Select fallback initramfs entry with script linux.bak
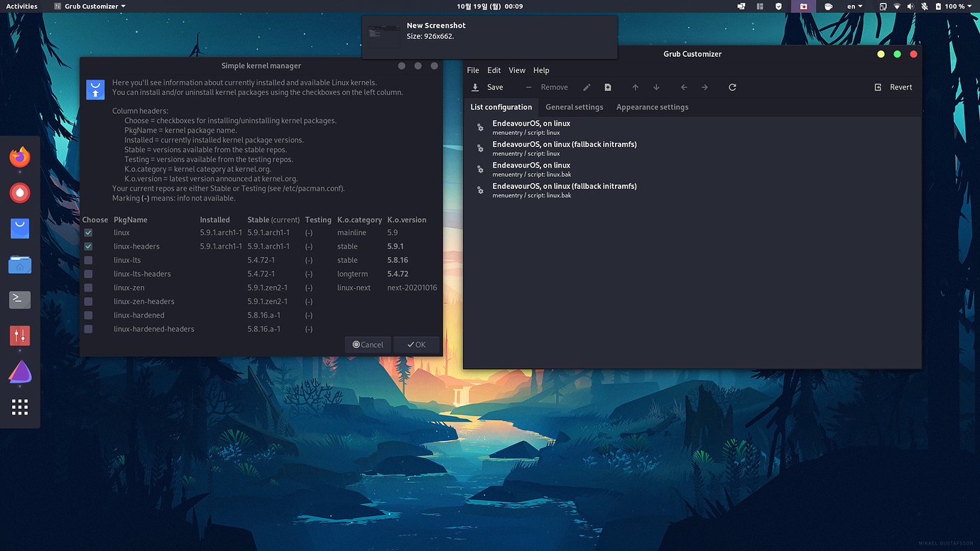This screenshot has height=551, width=980. (692, 190)
